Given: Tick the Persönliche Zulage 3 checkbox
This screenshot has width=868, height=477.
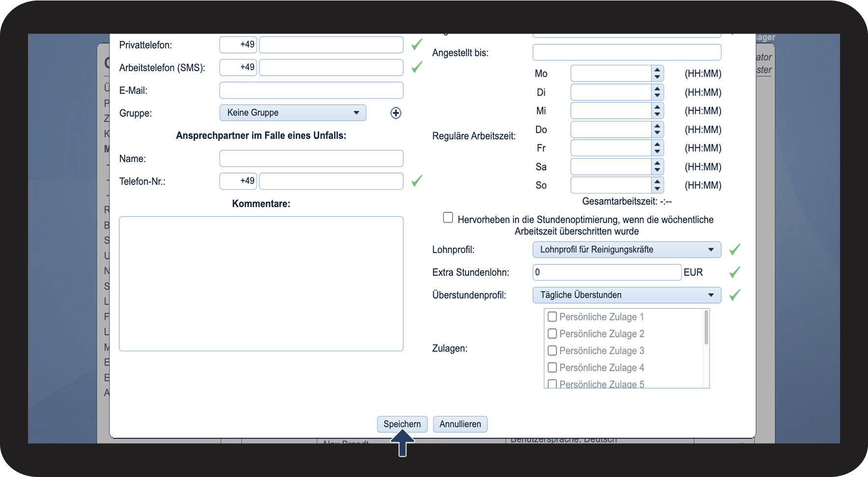Looking at the screenshot, I should 552,351.
